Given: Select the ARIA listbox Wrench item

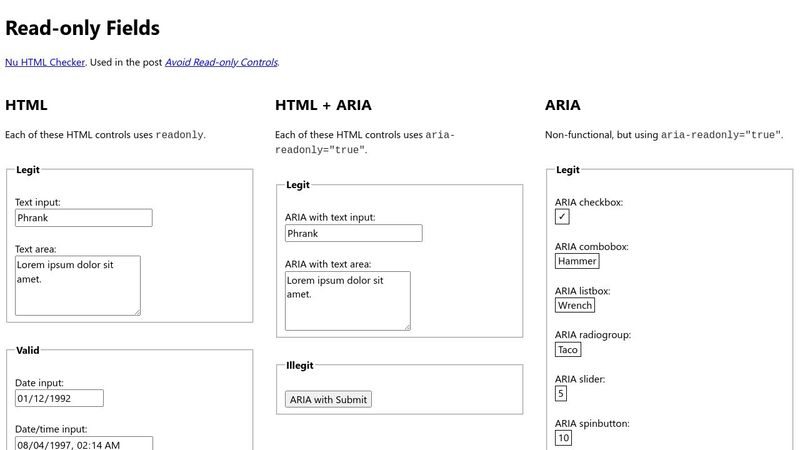Looking at the screenshot, I should [575, 305].
